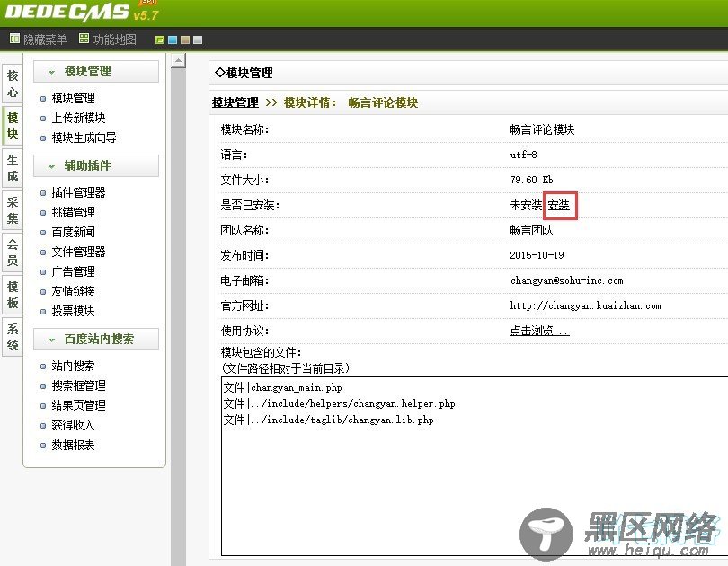This screenshot has height=566, width=728.
Task: Open 获得收入 menu item
Action: (x=74, y=426)
